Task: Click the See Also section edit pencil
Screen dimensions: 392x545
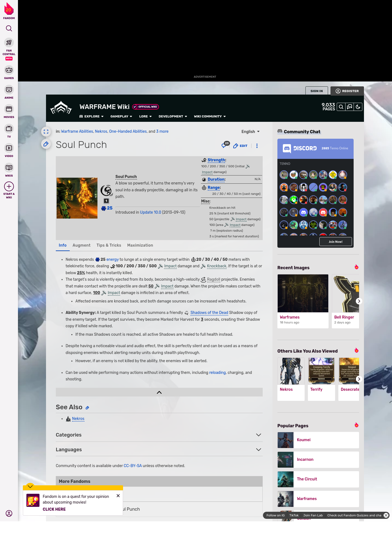Action: (x=87, y=408)
